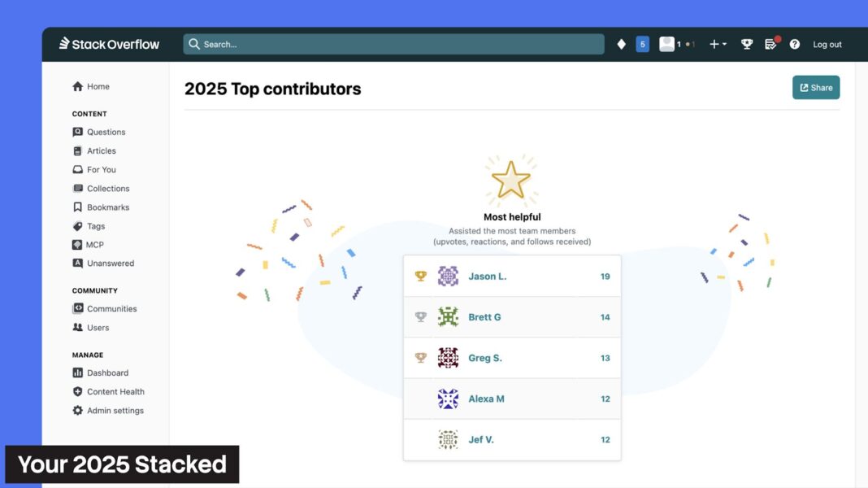Click the Collections icon
This screenshot has width=868, height=488.
[x=79, y=188]
